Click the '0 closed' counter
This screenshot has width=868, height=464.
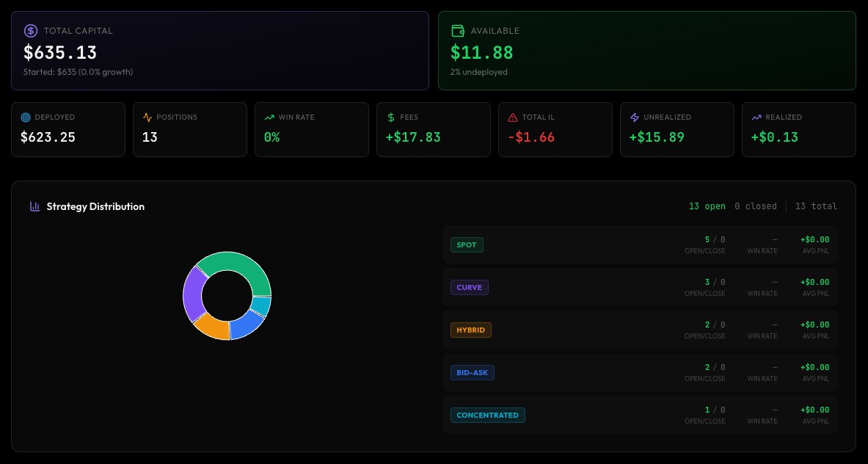(756, 206)
